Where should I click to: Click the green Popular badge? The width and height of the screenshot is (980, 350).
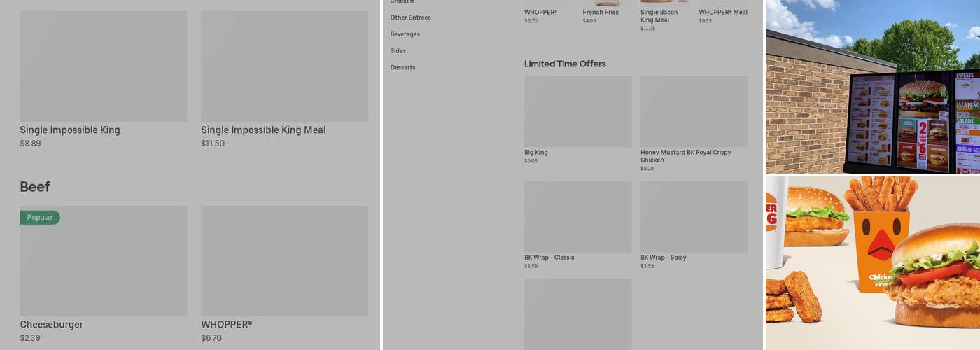pos(40,218)
